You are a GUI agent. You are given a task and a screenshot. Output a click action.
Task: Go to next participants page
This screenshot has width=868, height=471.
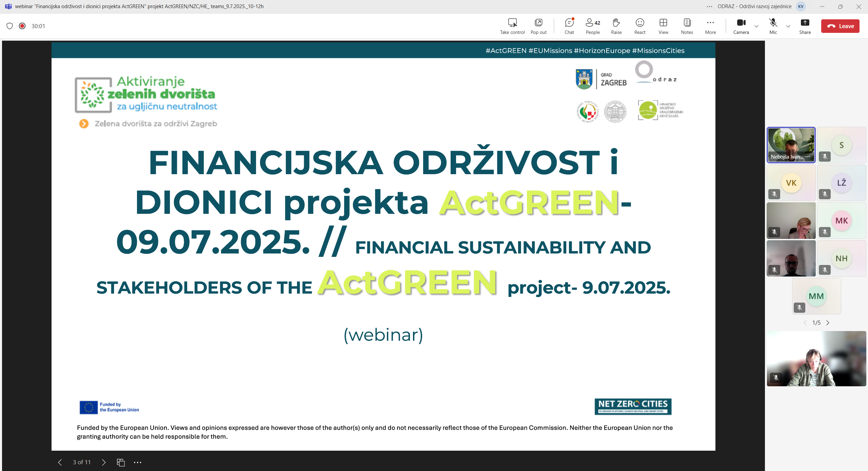828,323
